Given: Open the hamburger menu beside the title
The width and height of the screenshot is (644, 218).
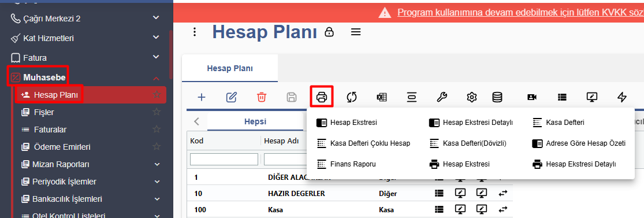Looking at the screenshot, I should (x=356, y=32).
